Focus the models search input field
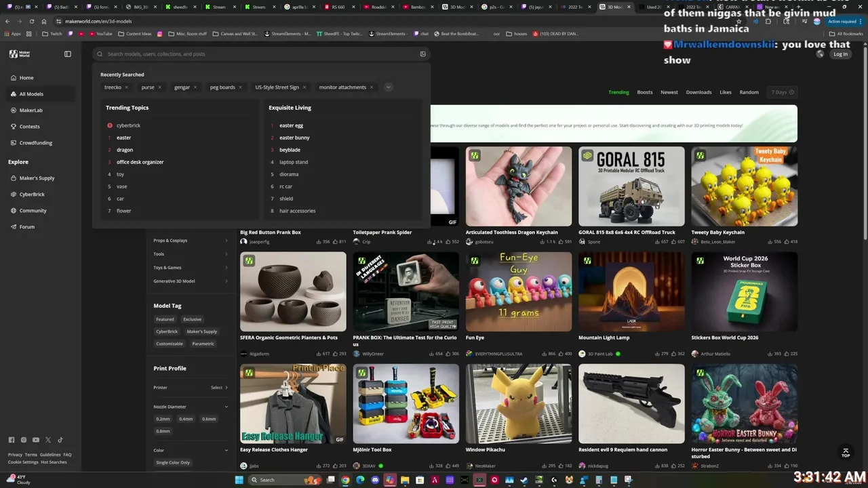Image resolution: width=868 pixels, height=488 pixels. pyautogui.click(x=261, y=54)
